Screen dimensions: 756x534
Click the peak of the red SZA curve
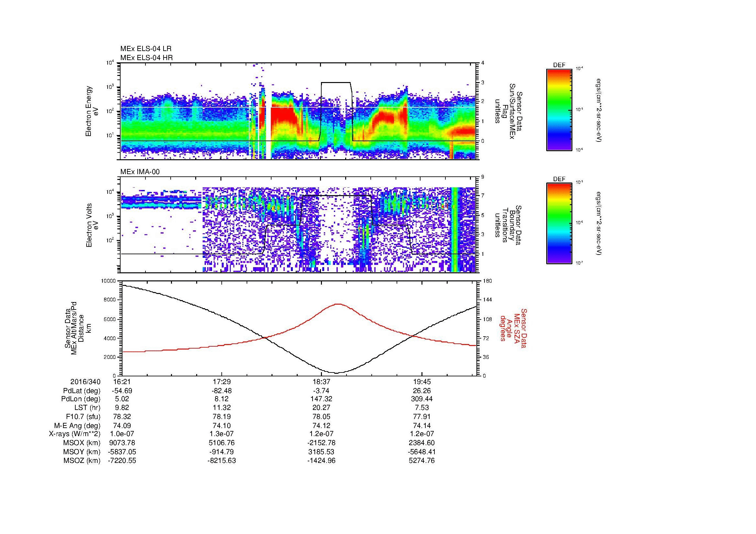click(338, 304)
